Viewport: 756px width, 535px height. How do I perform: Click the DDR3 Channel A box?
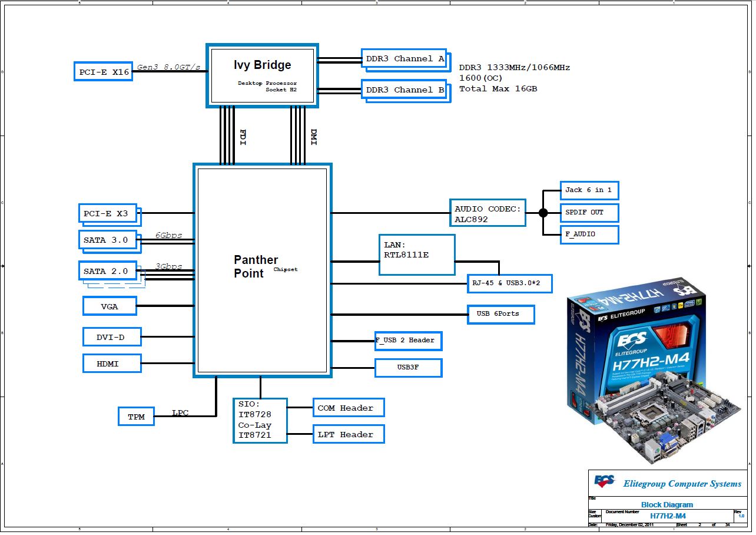[404, 59]
